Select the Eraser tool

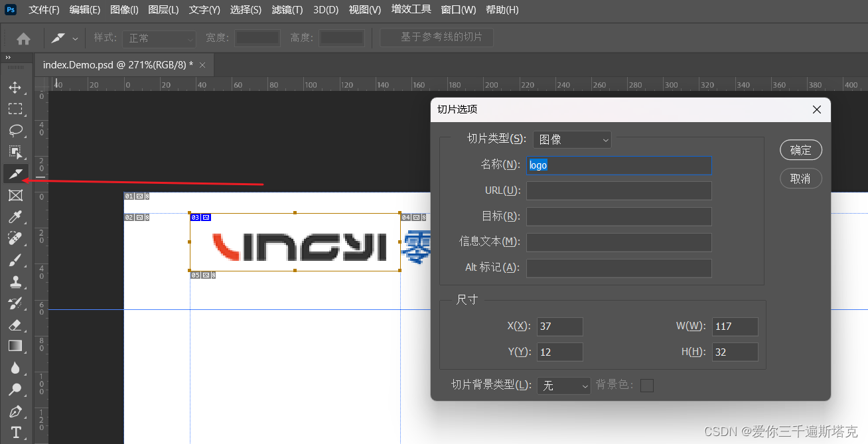coord(15,325)
